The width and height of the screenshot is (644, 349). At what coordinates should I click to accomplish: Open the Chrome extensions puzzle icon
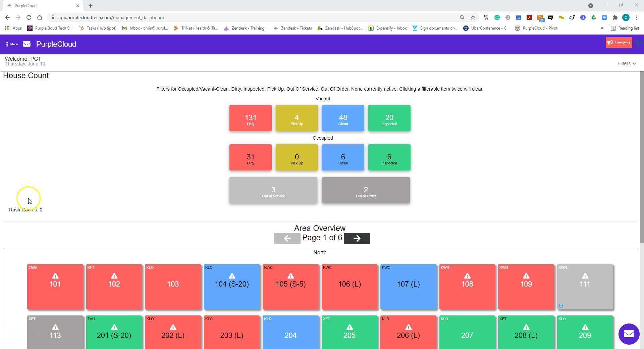click(615, 17)
